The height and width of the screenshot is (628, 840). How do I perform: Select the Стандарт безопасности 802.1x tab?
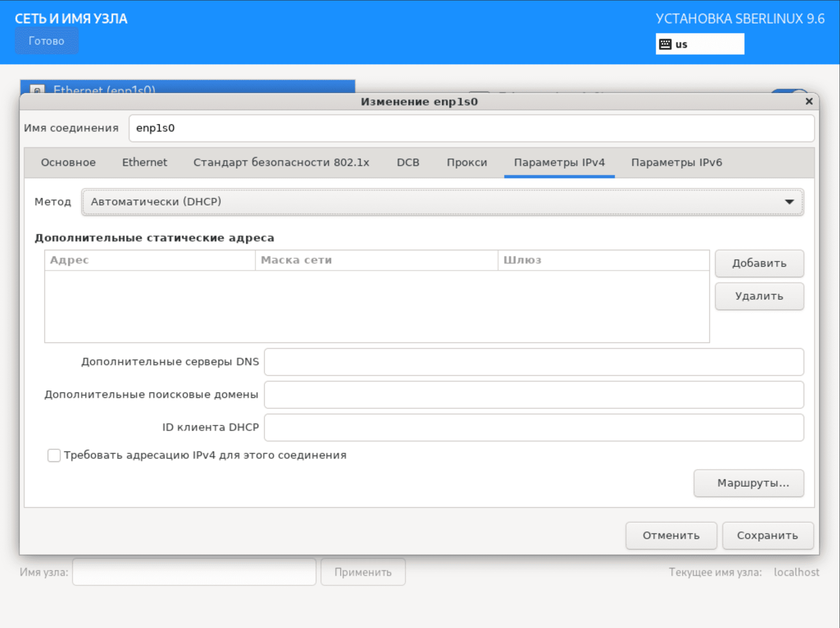[281, 162]
